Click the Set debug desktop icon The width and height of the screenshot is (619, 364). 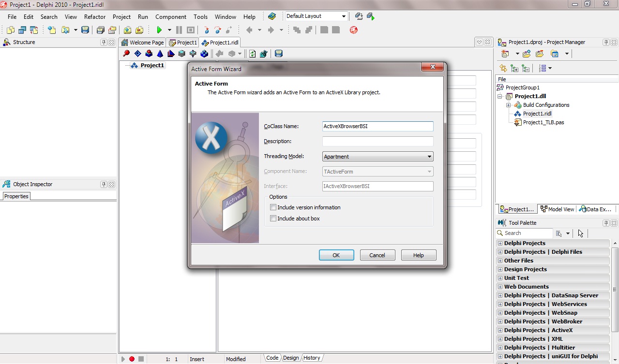[371, 16]
